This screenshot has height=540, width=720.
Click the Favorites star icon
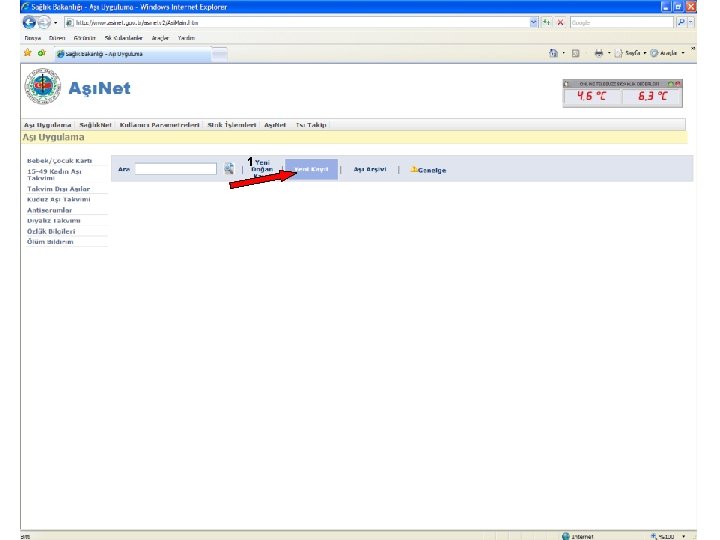[28, 53]
